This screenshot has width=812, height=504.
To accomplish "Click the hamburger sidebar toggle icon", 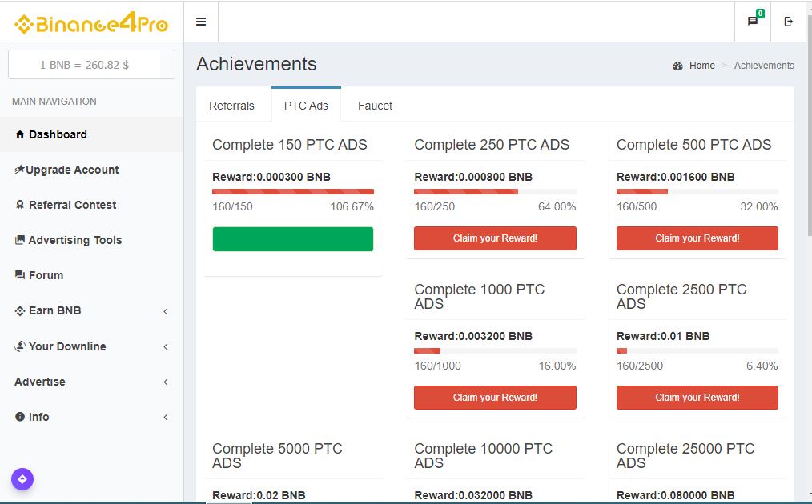I will 201,22.
